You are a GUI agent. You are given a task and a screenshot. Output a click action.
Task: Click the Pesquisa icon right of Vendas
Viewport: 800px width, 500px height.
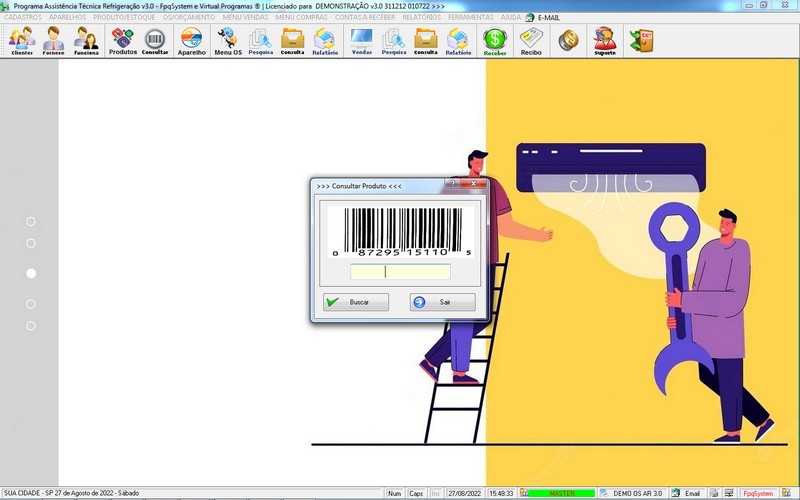394,41
